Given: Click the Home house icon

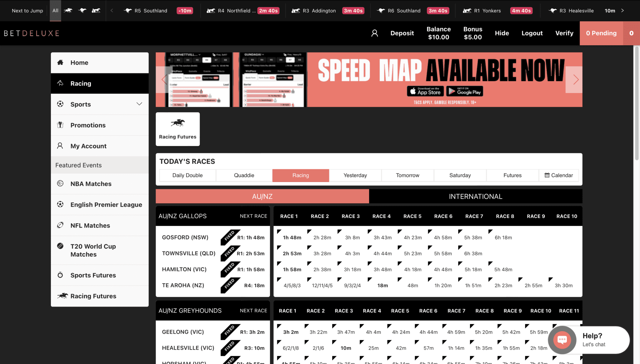Looking at the screenshot, I should (x=60, y=62).
